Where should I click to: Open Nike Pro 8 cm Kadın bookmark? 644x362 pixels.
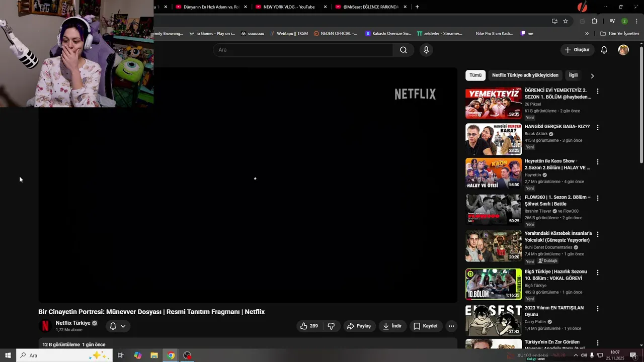point(494,34)
